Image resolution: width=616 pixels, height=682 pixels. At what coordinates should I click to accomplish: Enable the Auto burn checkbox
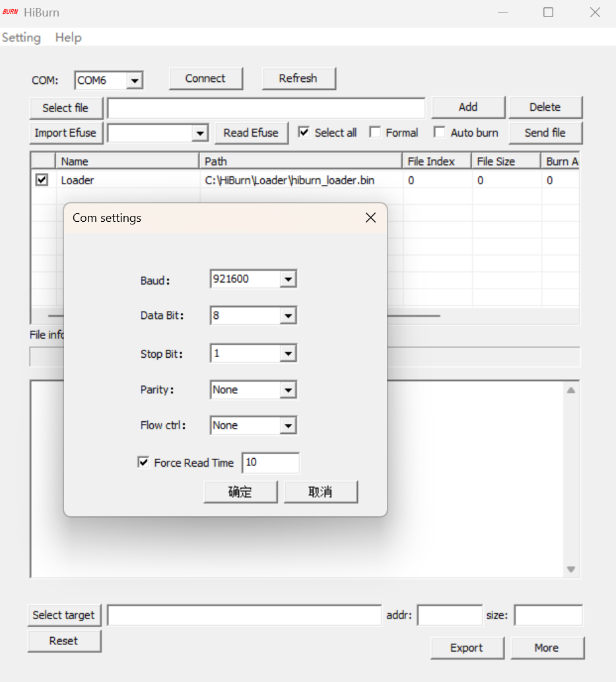(x=440, y=132)
